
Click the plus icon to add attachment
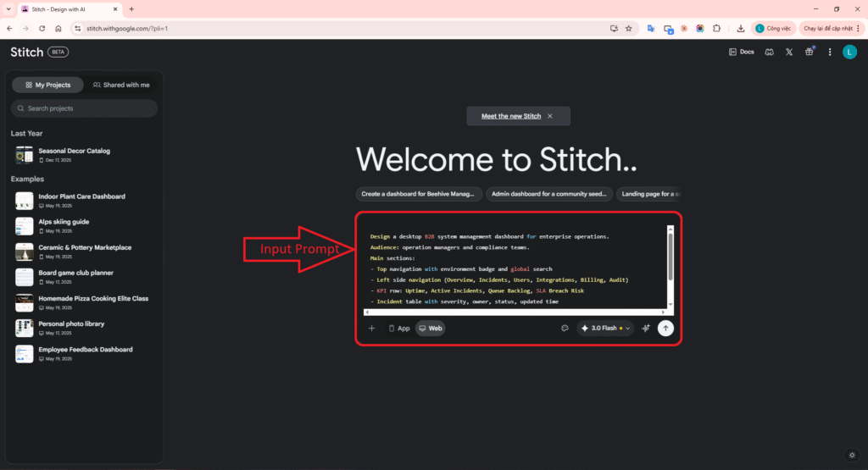point(371,329)
